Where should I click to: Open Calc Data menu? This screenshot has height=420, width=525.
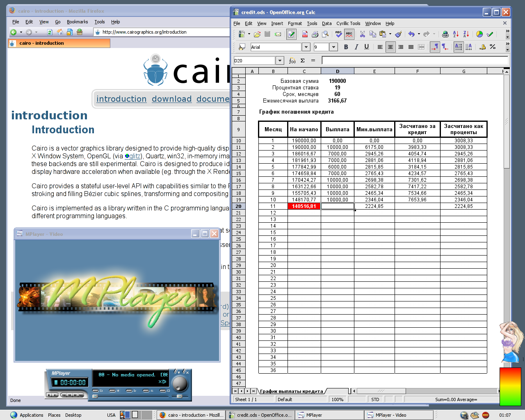point(327,23)
